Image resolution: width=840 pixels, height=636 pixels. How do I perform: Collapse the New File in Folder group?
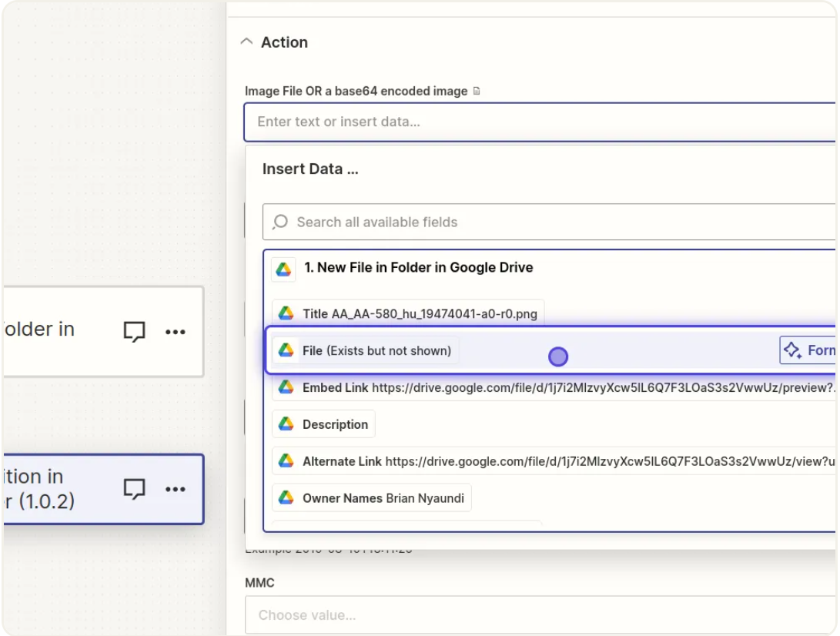coord(419,268)
